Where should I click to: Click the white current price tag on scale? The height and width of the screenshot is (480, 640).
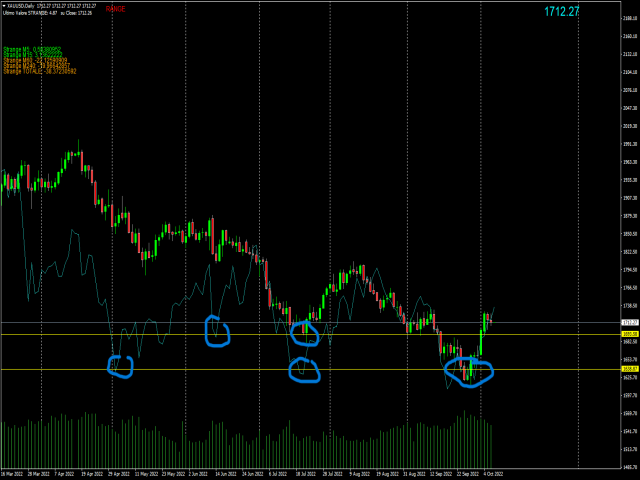click(629, 322)
